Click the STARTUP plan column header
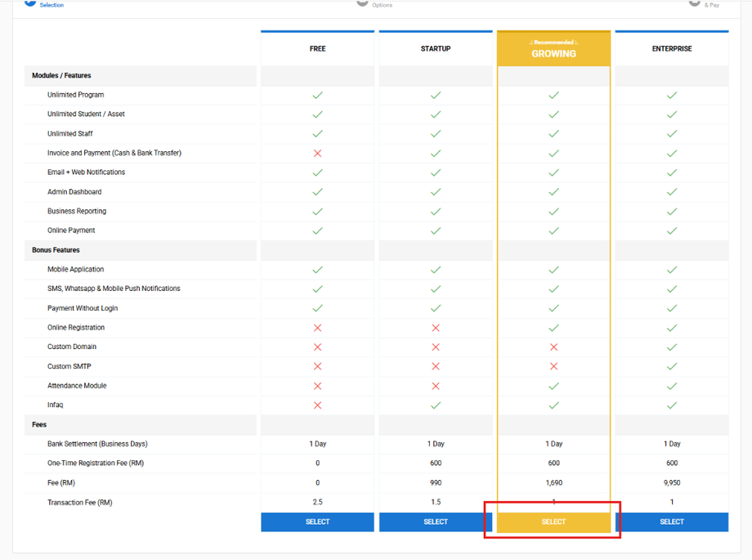 click(x=436, y=48)
